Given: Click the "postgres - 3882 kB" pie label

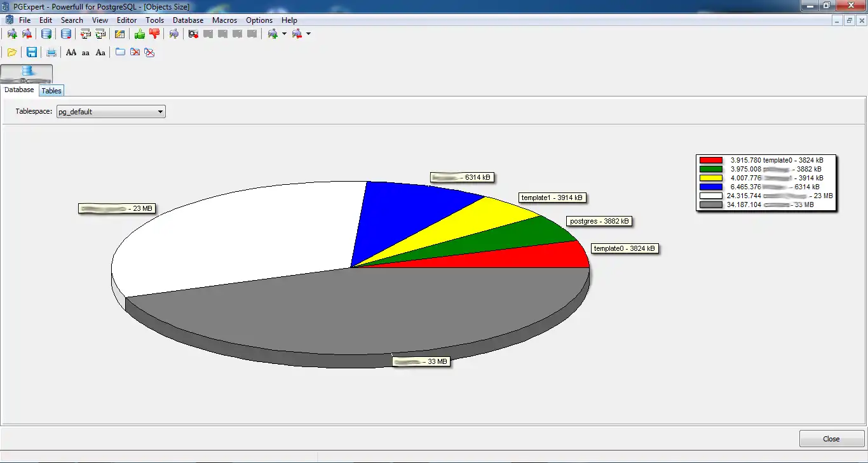Looking at the screenshot, I should click(599, 221).
